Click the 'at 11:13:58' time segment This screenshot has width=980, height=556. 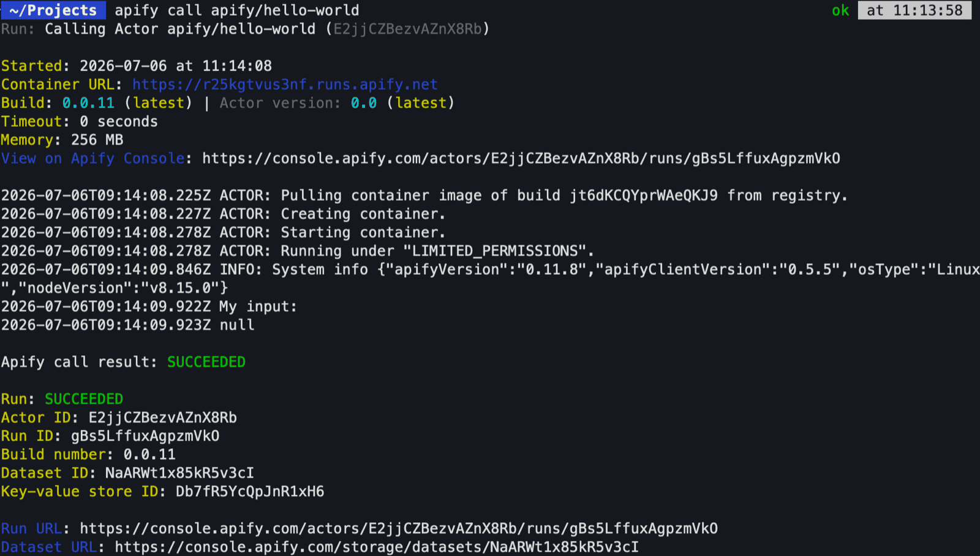(x=914, y=10)
